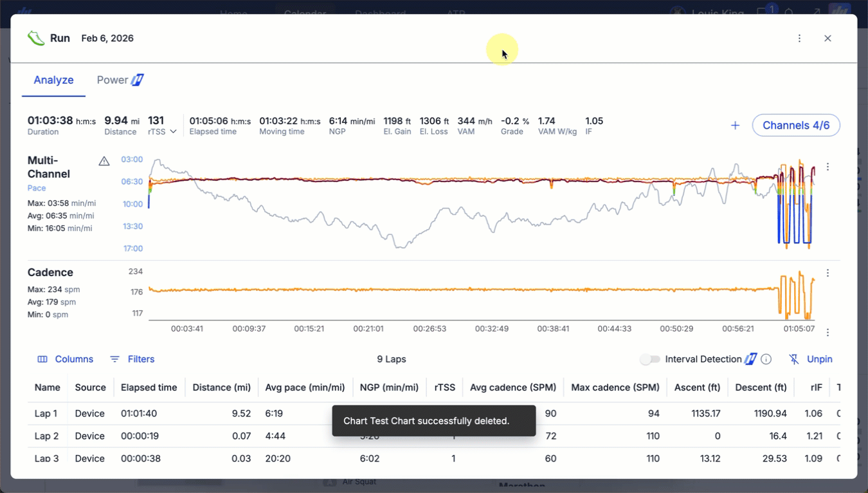
Task: Open the Channels 4/6 selector
Action: [x=795, y=126]
